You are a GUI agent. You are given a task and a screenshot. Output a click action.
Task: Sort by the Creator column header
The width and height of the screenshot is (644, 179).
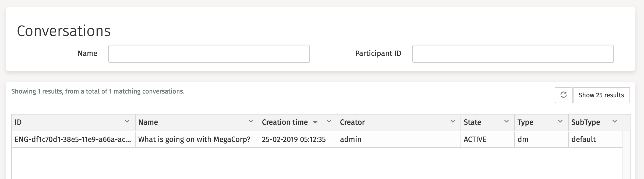coord(352,122)
